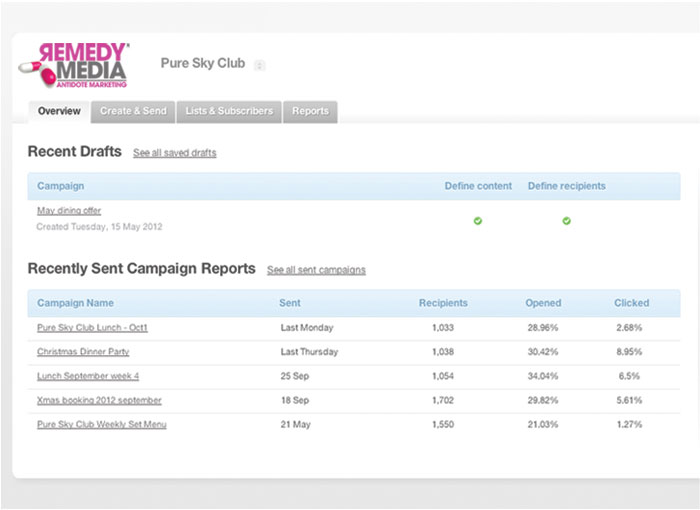Viewport: 700px width, 510px height.
Task: Click the 1,702 recipients value
Action: click(x=443, y=400)
